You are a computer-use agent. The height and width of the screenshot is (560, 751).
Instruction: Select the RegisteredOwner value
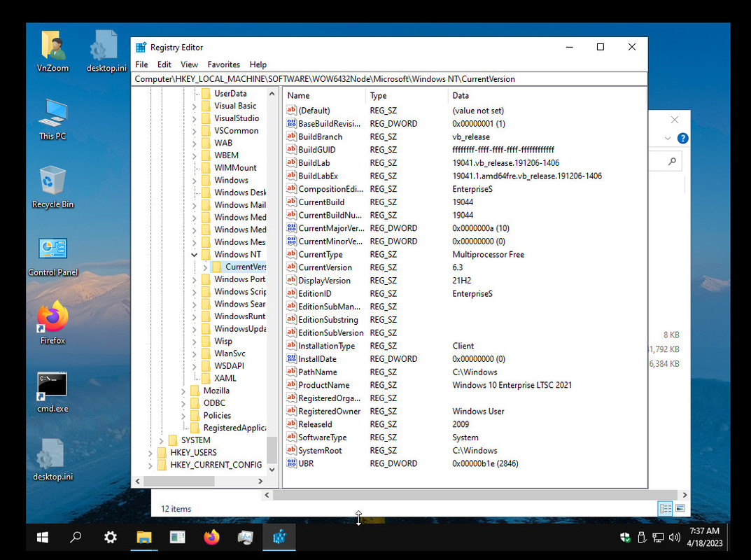(330, 411)
